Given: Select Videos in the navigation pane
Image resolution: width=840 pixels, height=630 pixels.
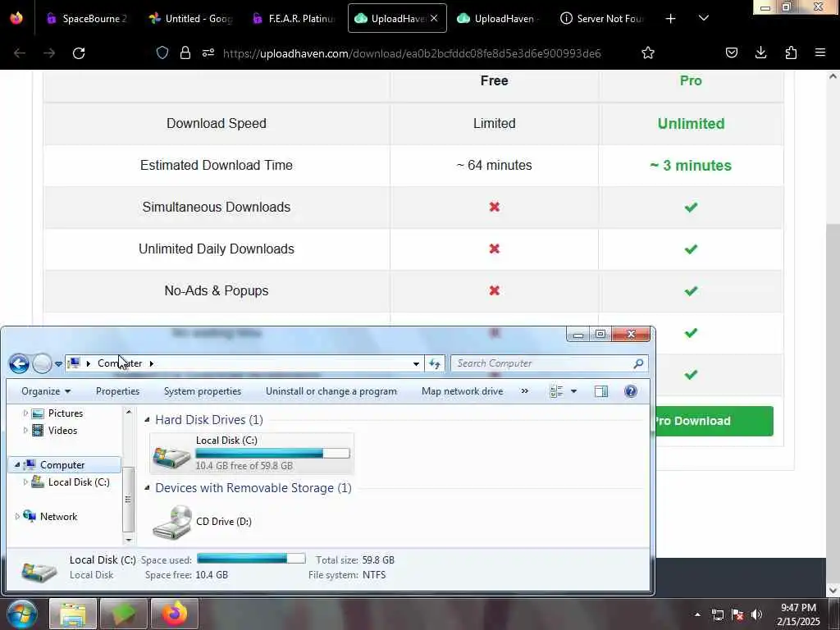Looking at the screenshot, I should click(x=62, y=430).
